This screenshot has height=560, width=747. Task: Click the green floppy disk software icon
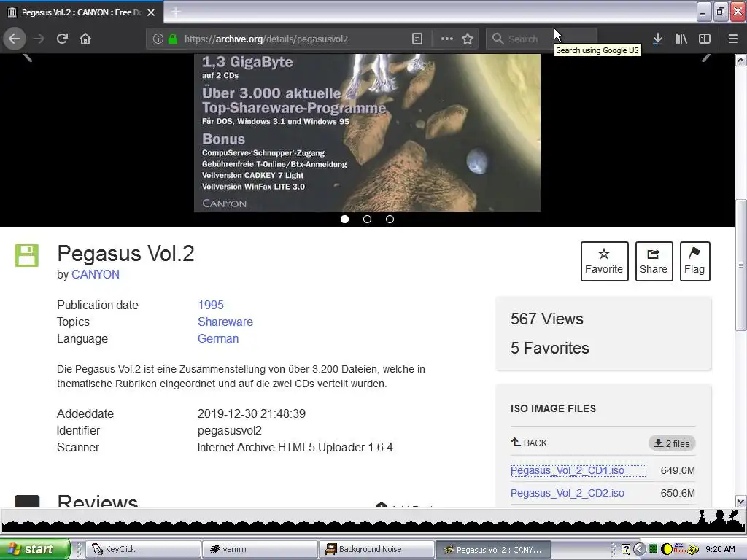coord(27,255)
